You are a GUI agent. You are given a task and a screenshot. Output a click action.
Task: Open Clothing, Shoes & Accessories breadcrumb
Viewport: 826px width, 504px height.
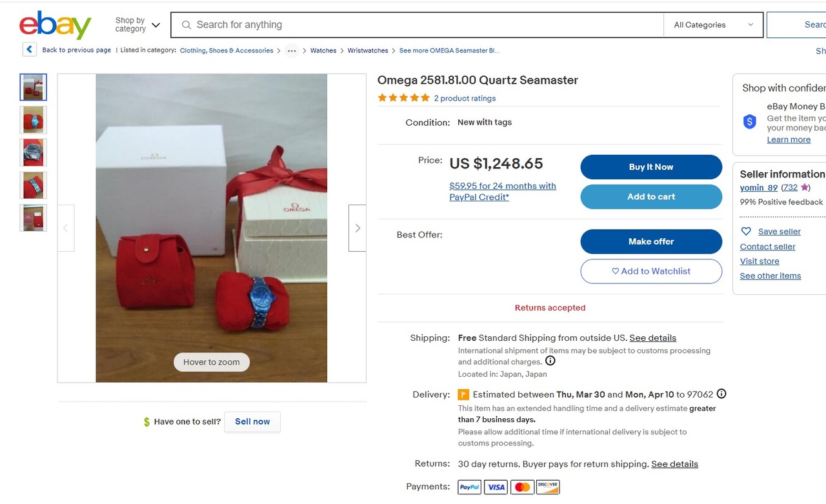click(227, 50)
